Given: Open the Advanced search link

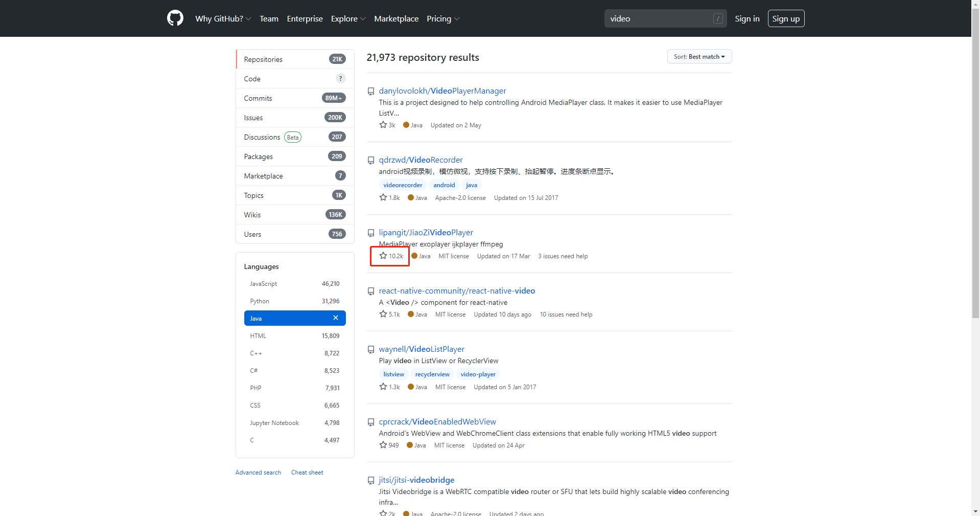Looking at the screenshot, I should [x=258, y=473].
